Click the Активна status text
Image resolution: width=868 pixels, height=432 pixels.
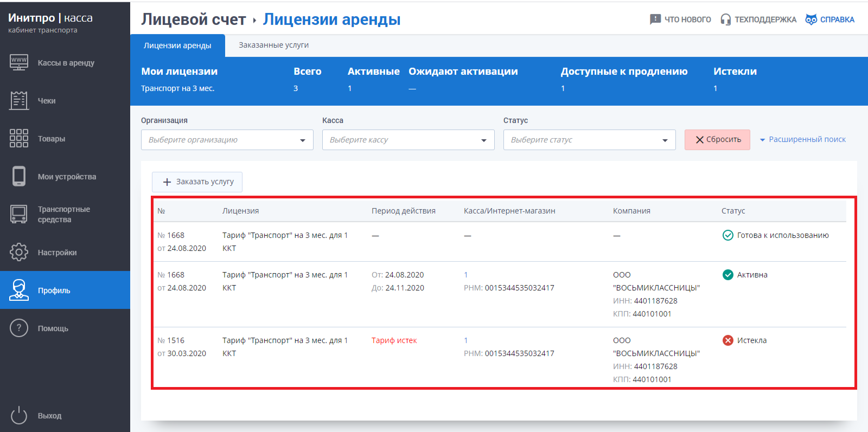click(752, 275)
